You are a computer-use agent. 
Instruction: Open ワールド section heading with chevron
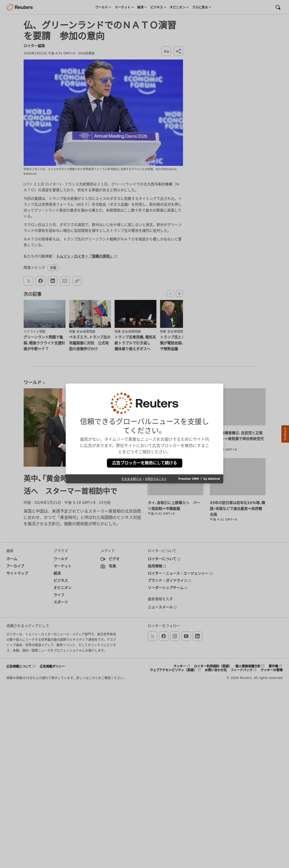pyautogui.click(x=34, y=382)
